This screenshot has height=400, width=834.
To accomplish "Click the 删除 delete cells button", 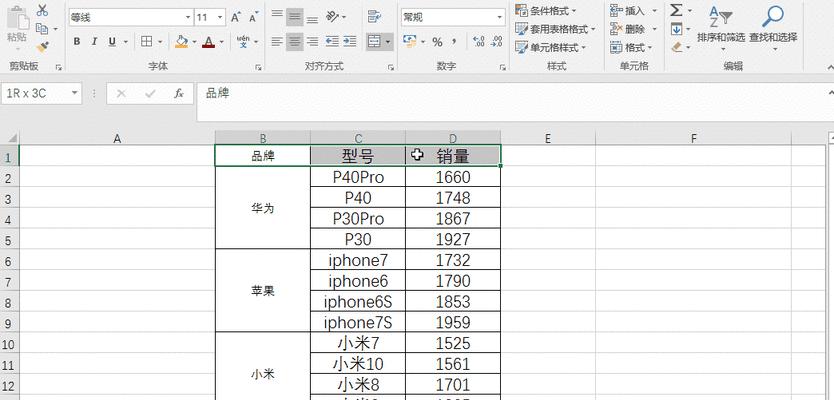I will [x=628, y=29].
